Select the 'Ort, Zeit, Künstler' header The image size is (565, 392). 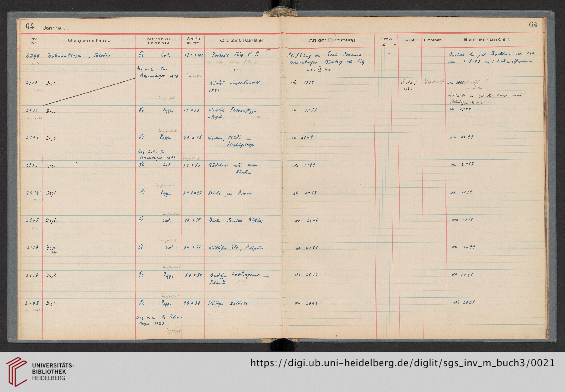tap(242, 40)
